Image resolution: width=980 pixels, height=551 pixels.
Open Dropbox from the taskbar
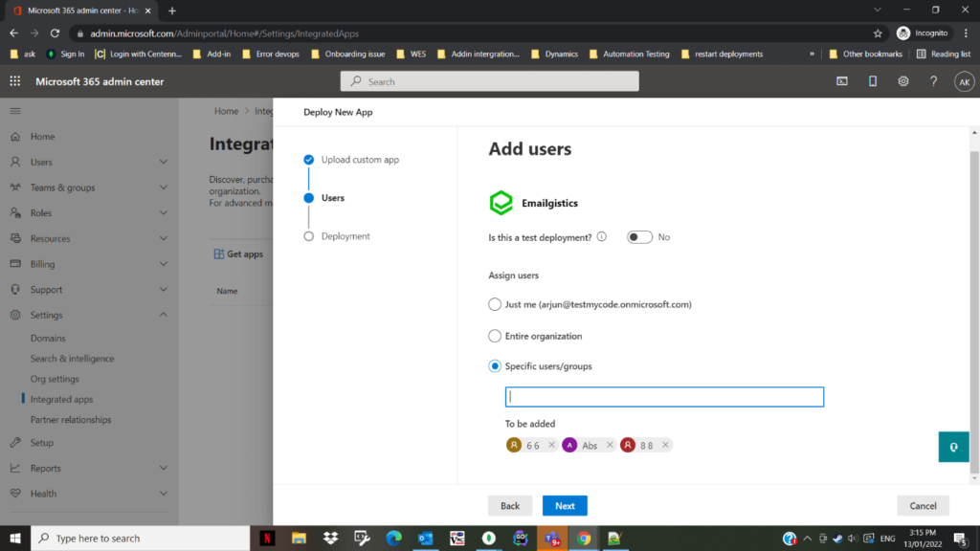click(330, 538)
